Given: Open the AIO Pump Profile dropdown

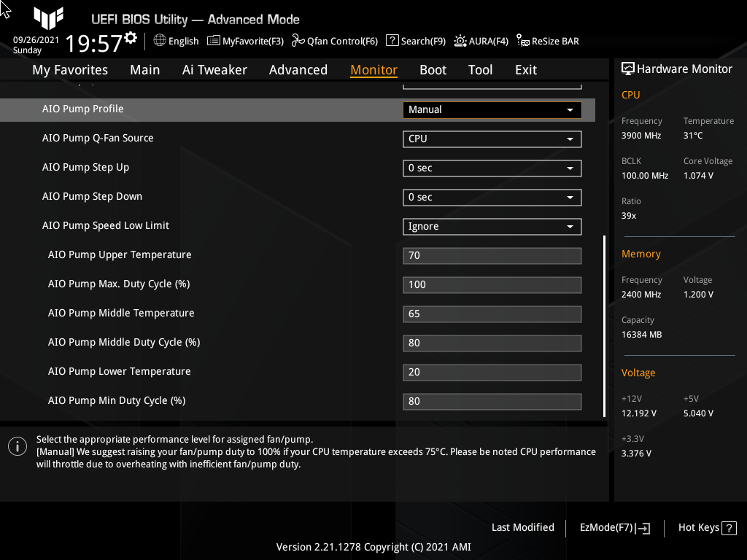Looking at the screenshot, I should click(492, 109).
